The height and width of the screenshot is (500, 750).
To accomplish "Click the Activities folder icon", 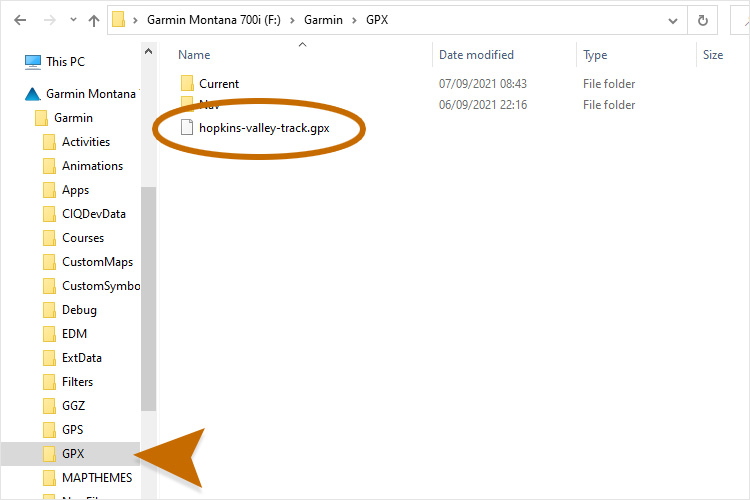I will (49, 142).
